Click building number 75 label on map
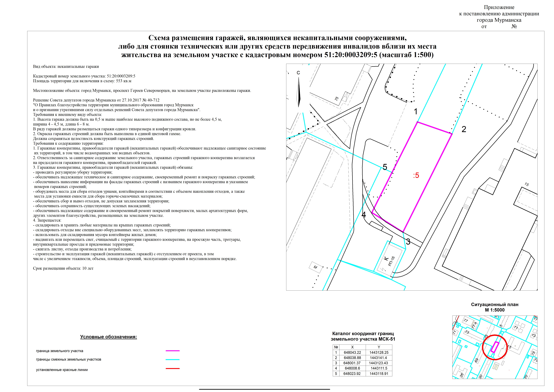Image resolution: width=554 pixels, height=392 pixels. (337, 99)
